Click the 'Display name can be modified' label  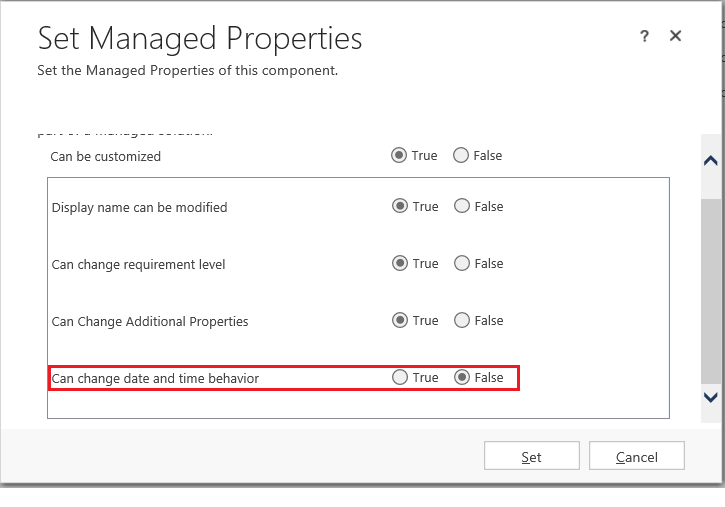click(139, 208)
